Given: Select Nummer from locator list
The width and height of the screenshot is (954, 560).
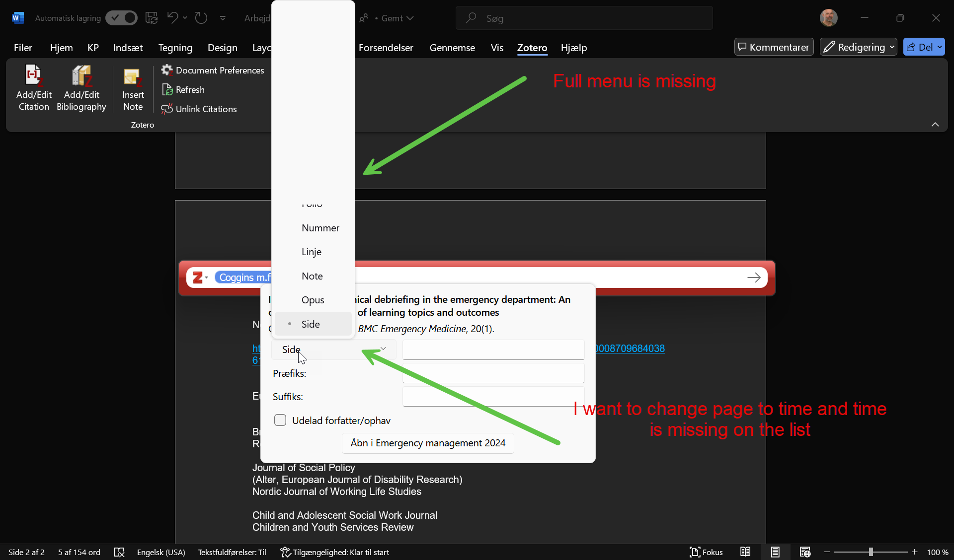Looking at the screenshot, I should point(320,228).
